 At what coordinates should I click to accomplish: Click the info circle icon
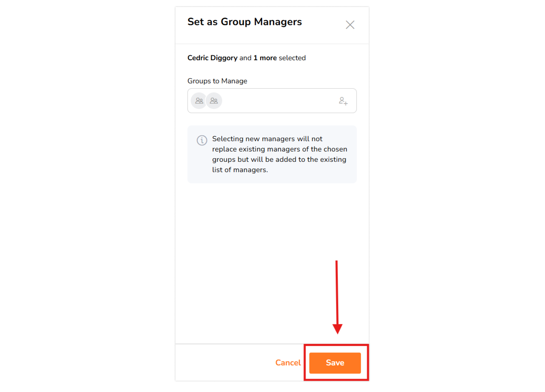[202, 140]
